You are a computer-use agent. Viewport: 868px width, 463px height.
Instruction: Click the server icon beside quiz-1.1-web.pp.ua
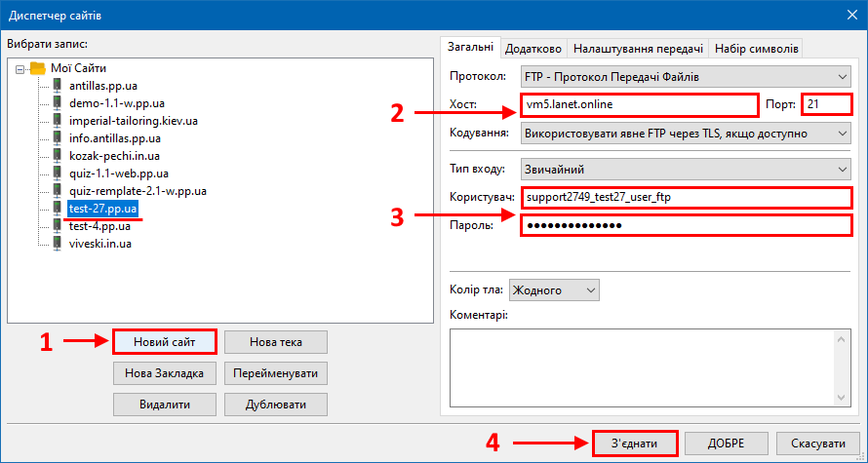pos(58,174)
